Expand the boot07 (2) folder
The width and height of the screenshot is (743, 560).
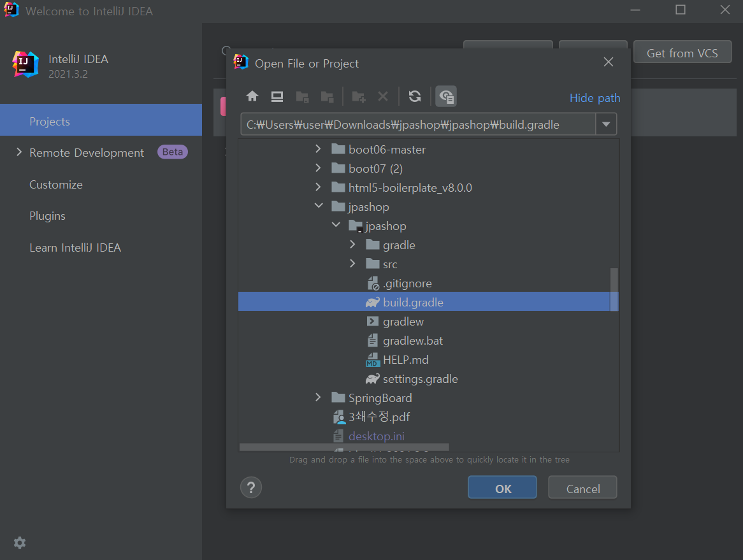318,168
